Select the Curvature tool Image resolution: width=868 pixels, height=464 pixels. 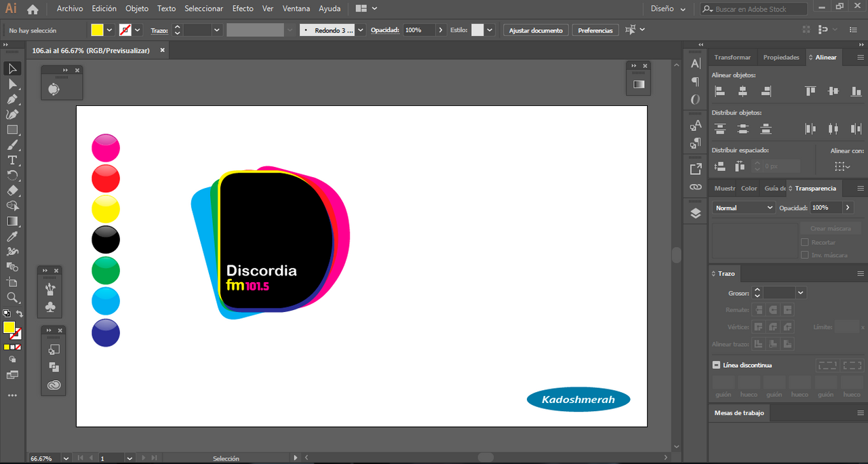pyautogui.click(x=12, y=115)
